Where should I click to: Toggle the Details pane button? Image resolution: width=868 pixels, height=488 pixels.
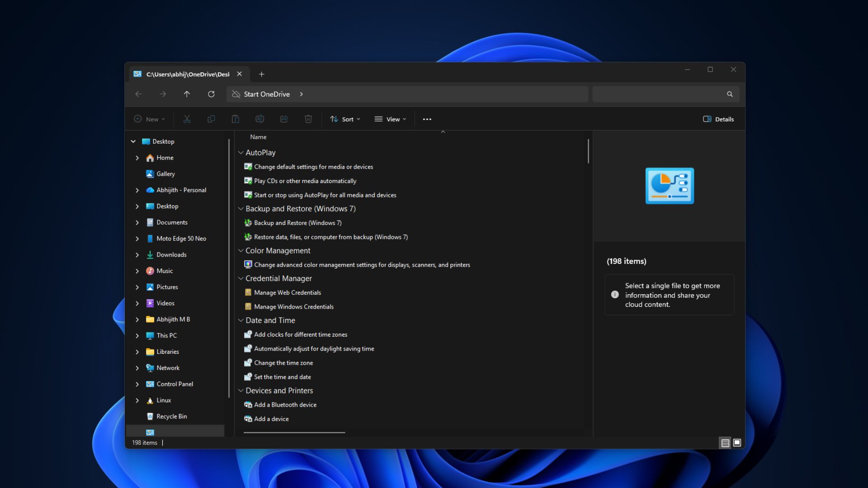(x=718, y=119)
